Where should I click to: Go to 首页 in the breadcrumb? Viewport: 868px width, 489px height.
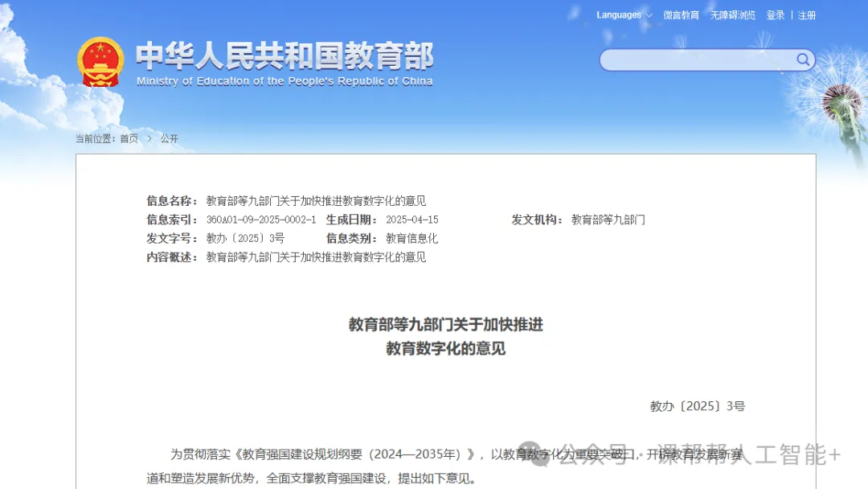(x=129, y=138)
